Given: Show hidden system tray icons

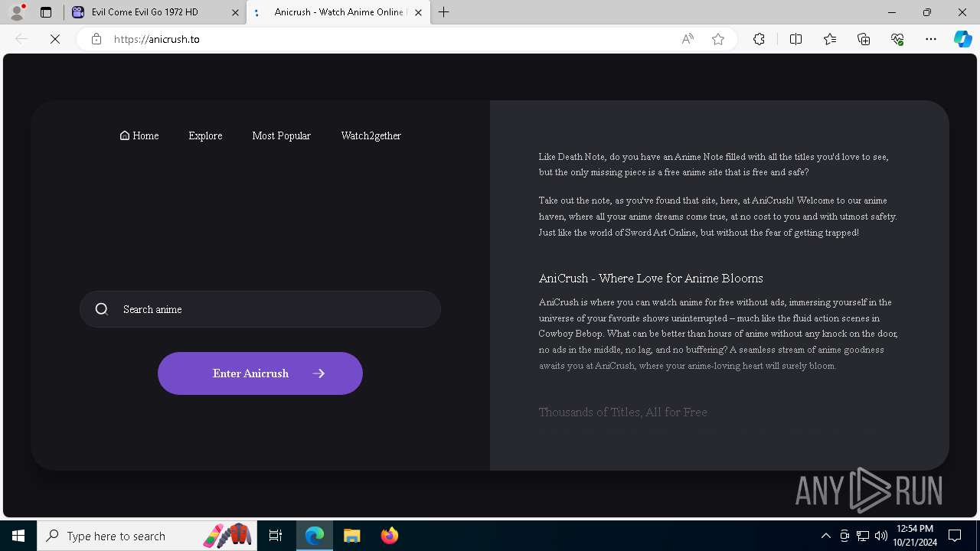Looking at the screenshot, I should [x=825, y=536].
